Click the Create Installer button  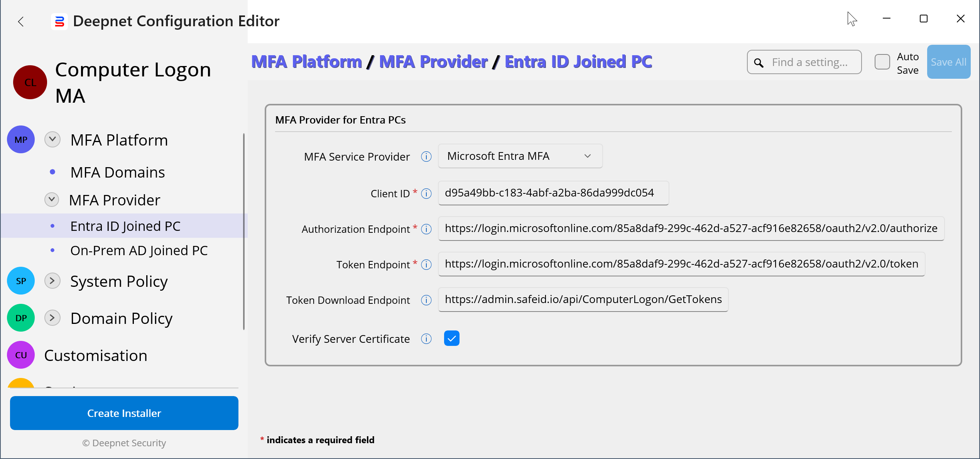click(124, 413)
